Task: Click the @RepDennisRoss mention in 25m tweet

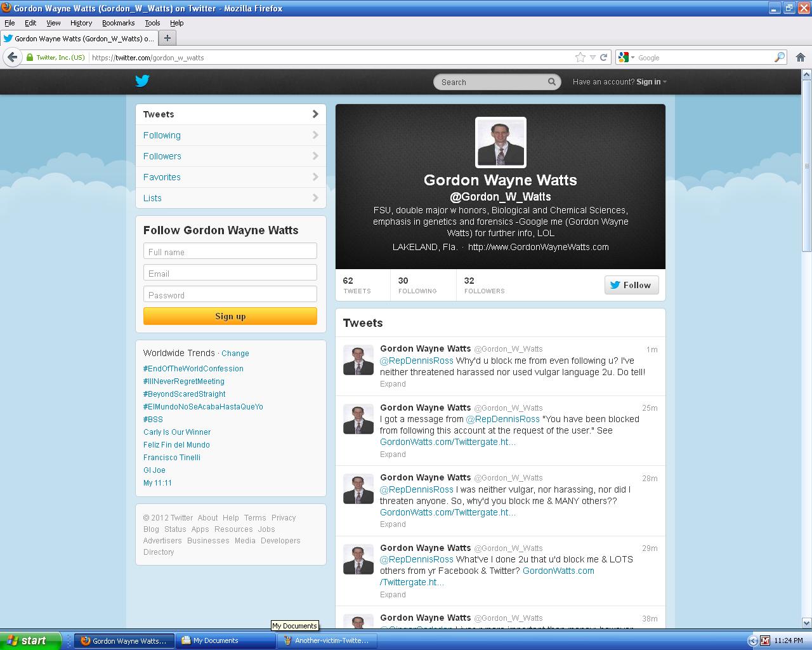Action: tap(503, 419)
